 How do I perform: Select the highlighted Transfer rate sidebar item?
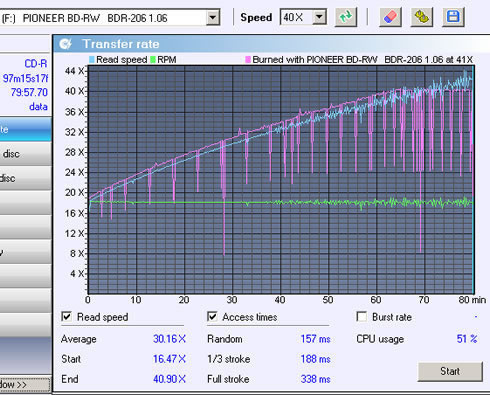point(26,129)
